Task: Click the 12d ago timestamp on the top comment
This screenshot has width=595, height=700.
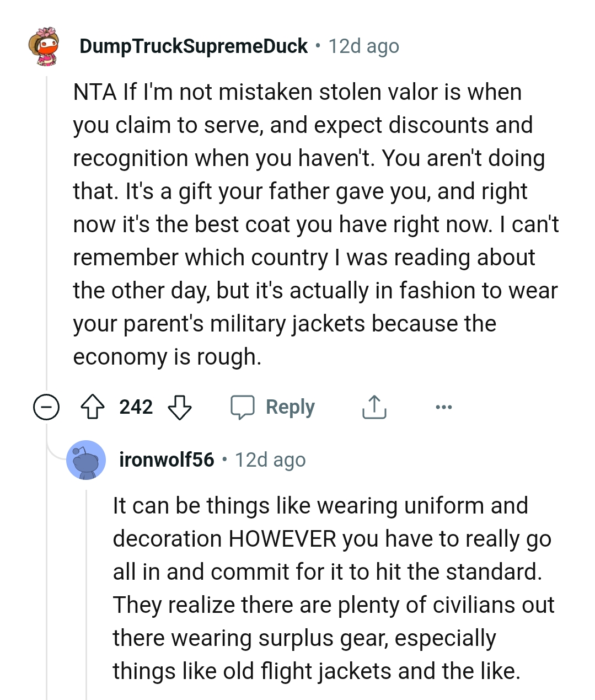Action: point(363,46)
